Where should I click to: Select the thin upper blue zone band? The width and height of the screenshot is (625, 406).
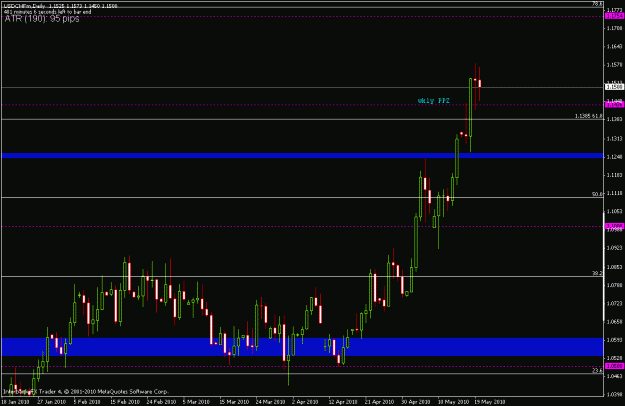302,155
